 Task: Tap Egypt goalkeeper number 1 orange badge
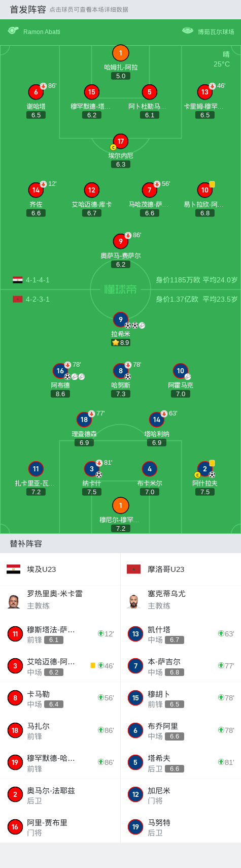tap(120, 53)
